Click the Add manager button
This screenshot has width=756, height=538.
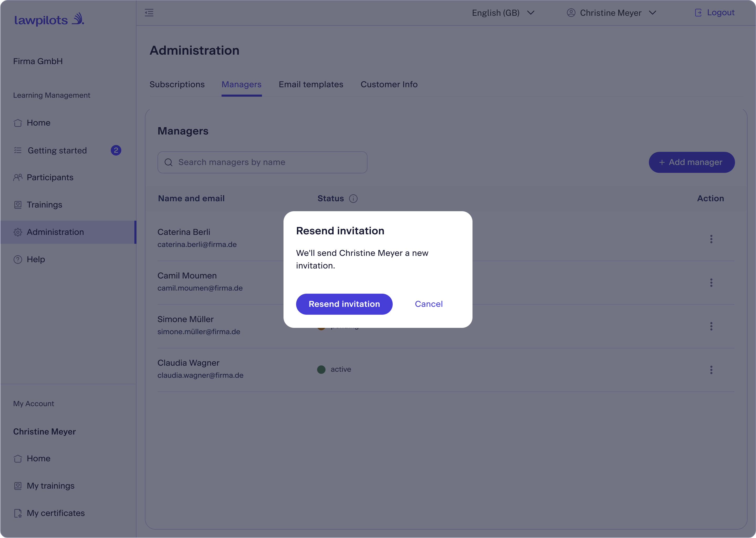point(691,162)
